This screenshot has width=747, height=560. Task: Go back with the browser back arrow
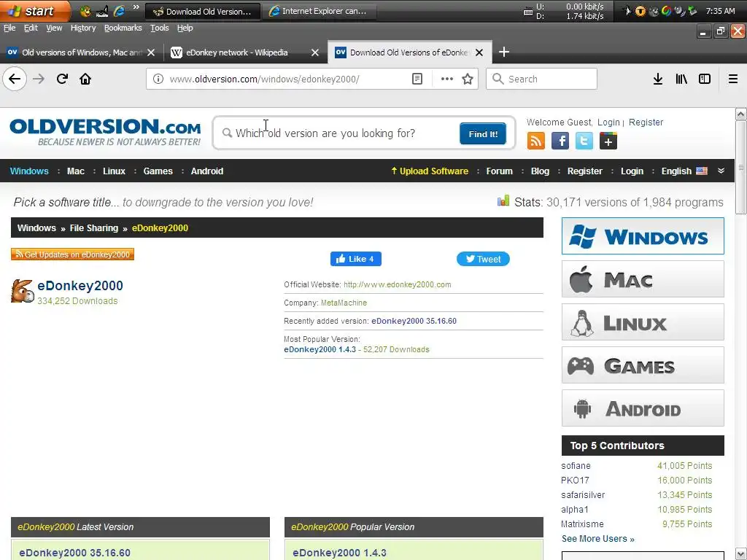click(15, 79)
